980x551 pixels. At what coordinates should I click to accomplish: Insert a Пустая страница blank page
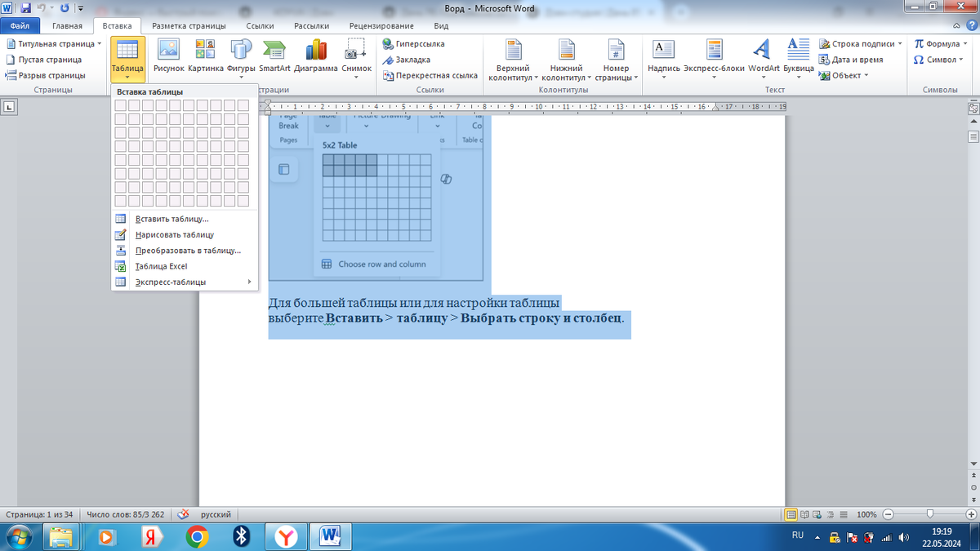44,60
